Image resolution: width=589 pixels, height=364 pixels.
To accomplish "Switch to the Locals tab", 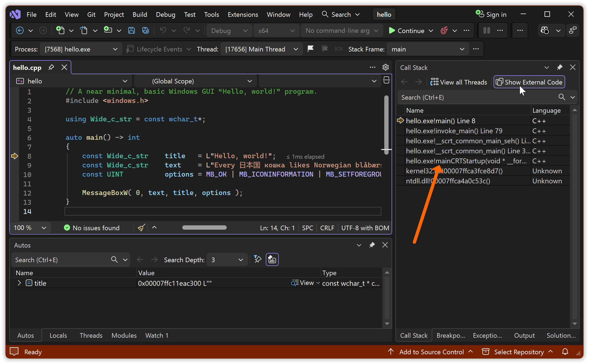I will click(58, 336).
